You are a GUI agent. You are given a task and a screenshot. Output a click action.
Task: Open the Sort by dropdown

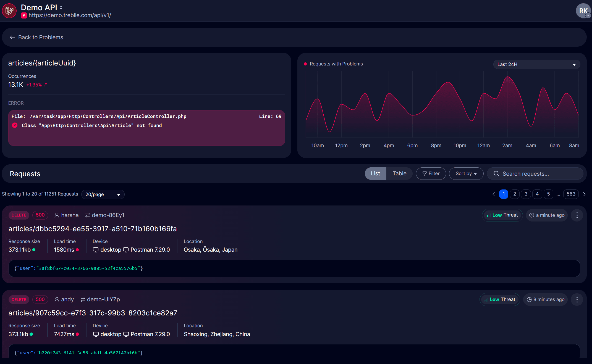point(466,173)
